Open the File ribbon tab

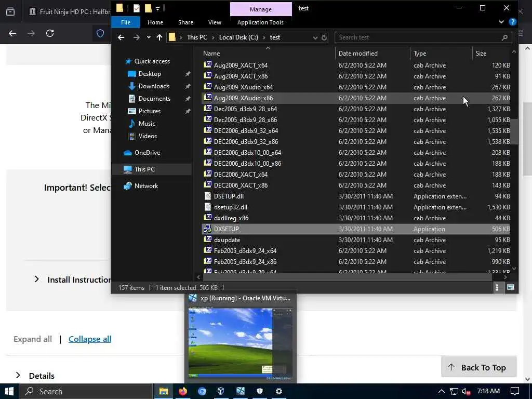click(x=126, y=22)
